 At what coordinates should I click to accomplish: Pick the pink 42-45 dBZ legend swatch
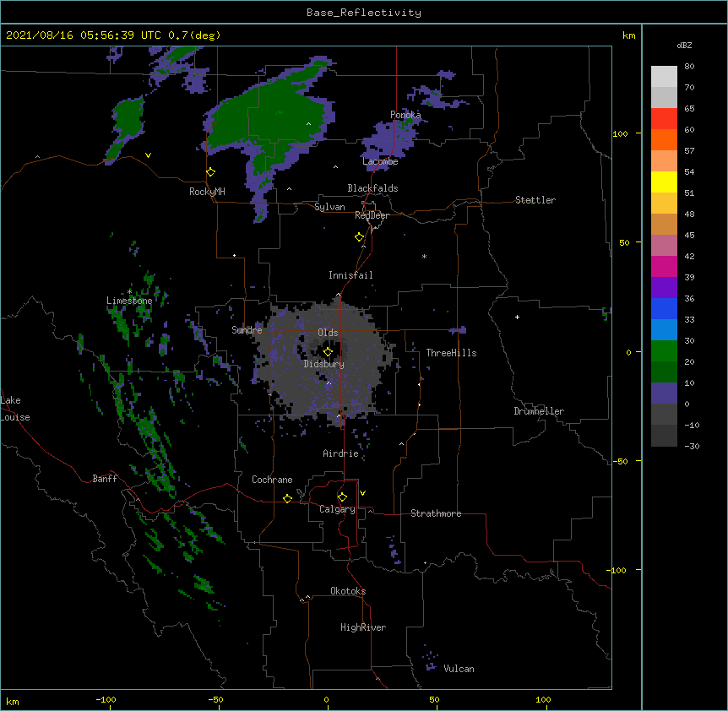click(664, 245)
